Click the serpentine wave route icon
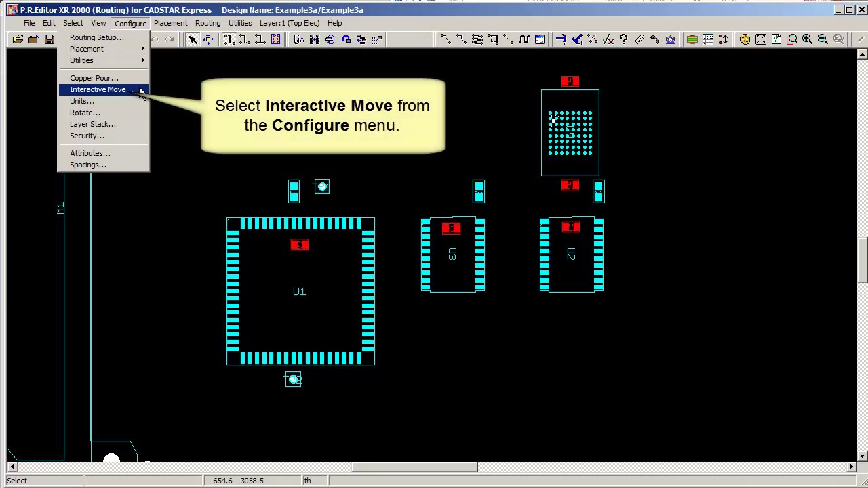 point(524,39)
